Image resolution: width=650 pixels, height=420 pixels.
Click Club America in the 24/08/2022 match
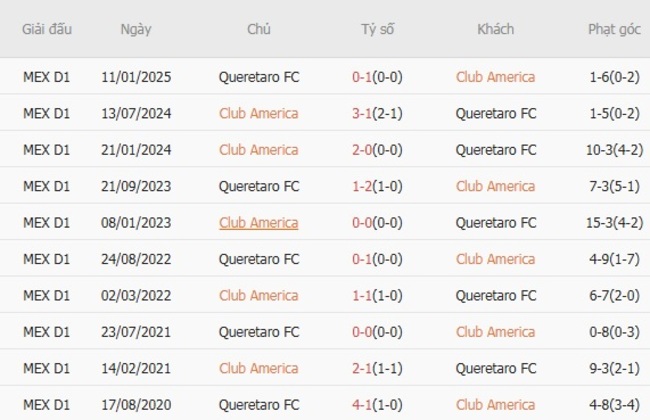coord(495,259)
